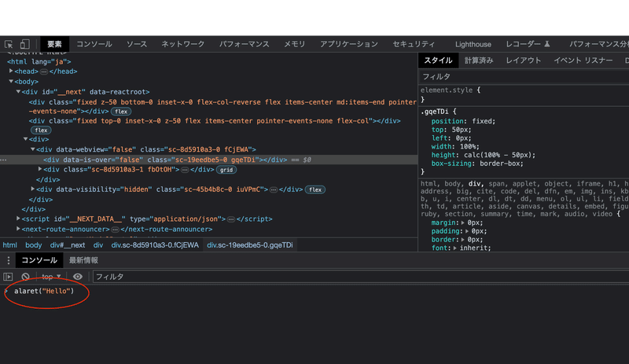Expand the border shorthand property arrow

click(463, 240)
